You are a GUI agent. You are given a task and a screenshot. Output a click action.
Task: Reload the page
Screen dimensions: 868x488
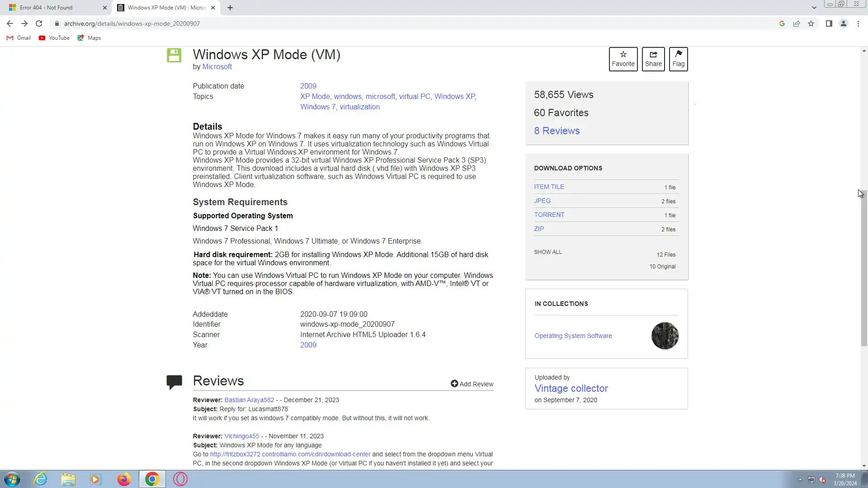(x=39, y=23)
